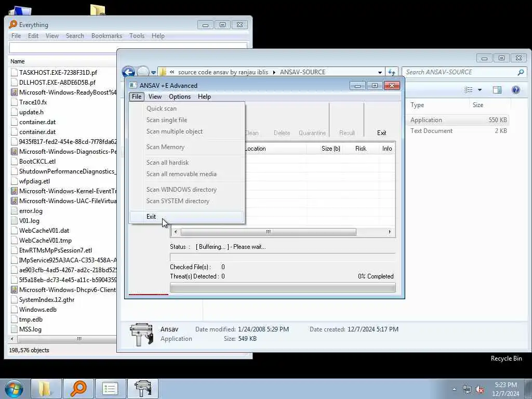Select Windows.edb in Everything list
Viewport: 532px width, 399px height.
coord(37,310)
